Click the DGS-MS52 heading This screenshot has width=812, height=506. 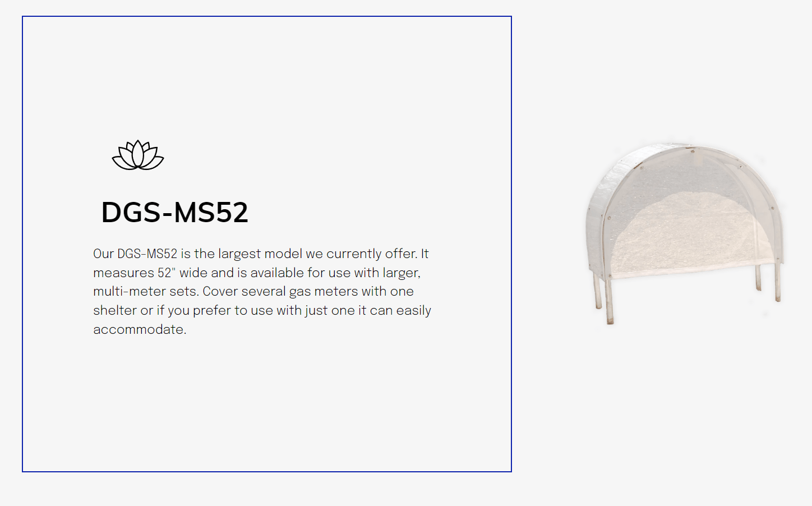point(174,213)
